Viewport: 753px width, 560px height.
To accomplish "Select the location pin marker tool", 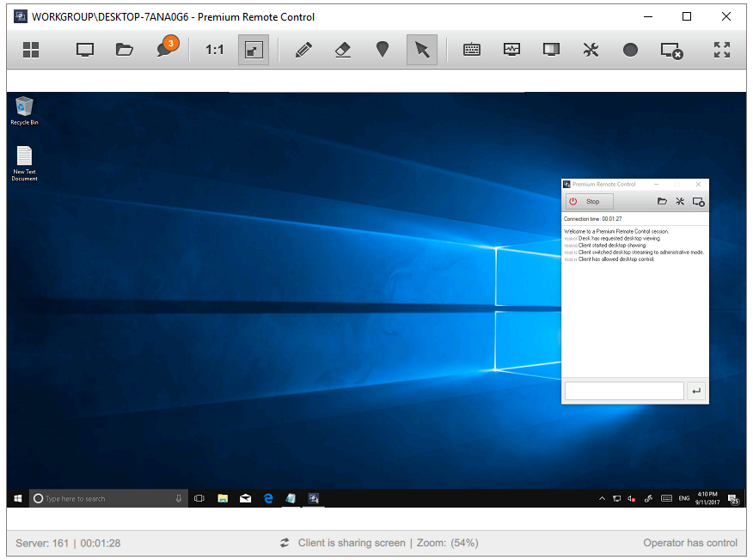I will pos(383,50).
